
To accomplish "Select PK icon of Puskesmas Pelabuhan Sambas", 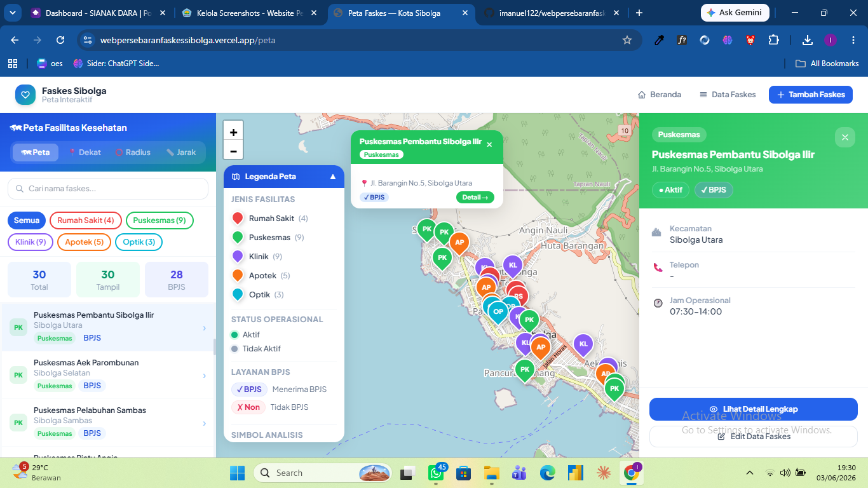I will tap(18, 423).
